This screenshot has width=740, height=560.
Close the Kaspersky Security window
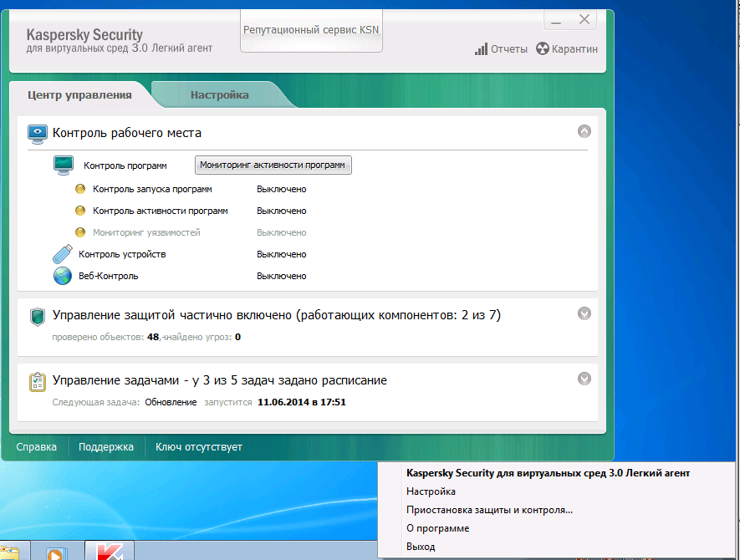[x=584, y=19]
